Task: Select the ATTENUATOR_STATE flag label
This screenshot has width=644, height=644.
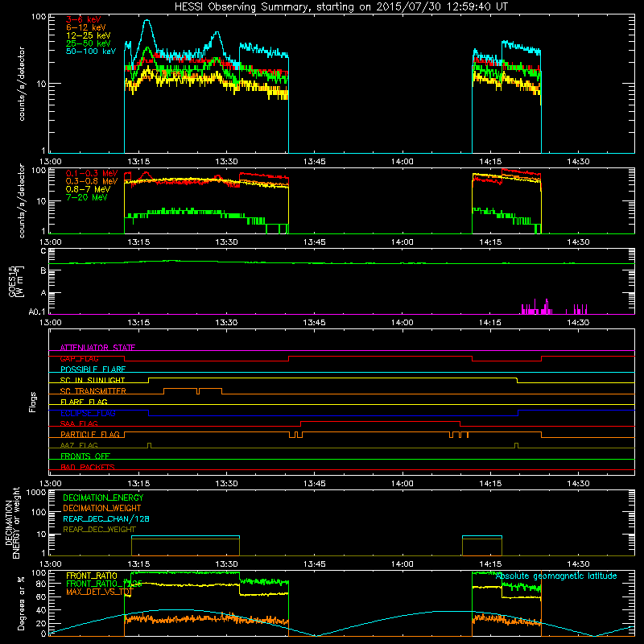Action: (97, 348)
